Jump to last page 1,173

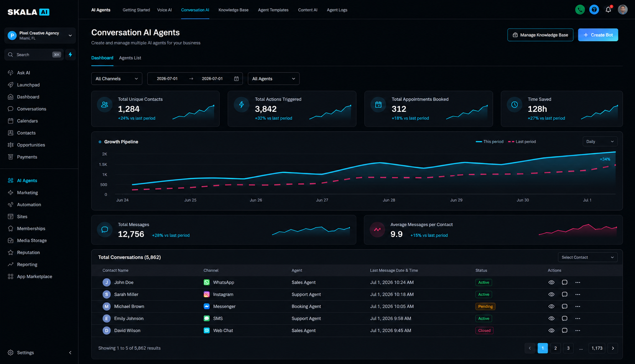[x=597, y=348]
